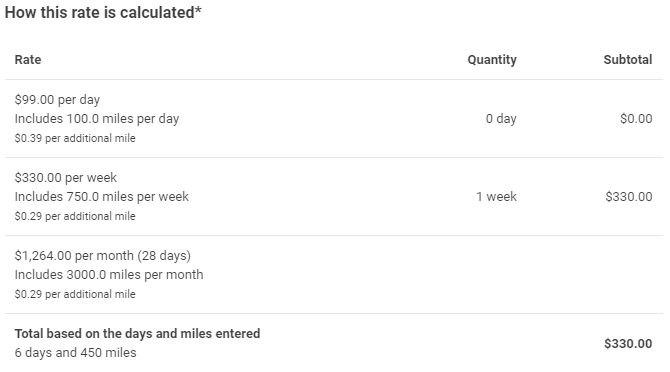Click the $0.39 per additional mile note
Screen dimensions: 670x372
[x=75, y=138]
